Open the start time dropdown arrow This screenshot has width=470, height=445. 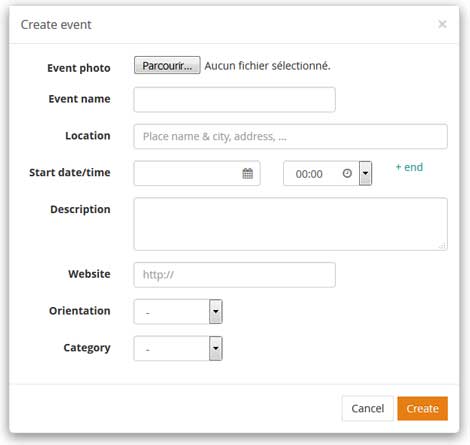pyautogui.click(x=365, y=173)
